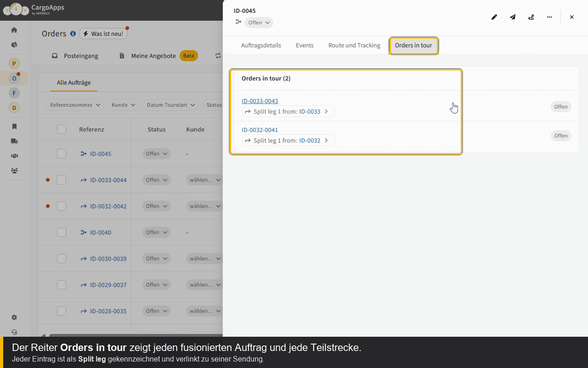This screenshot has height=368, width=588.
Task: Click the split arrow icon beside ID-0033-0044
Action: point(84,180)
